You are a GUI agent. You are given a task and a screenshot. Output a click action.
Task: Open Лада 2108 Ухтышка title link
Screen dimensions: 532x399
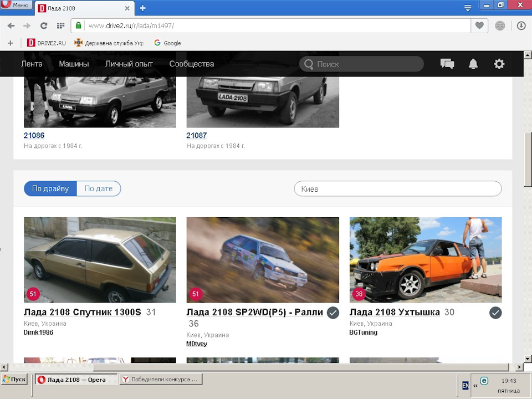(395, 312)
